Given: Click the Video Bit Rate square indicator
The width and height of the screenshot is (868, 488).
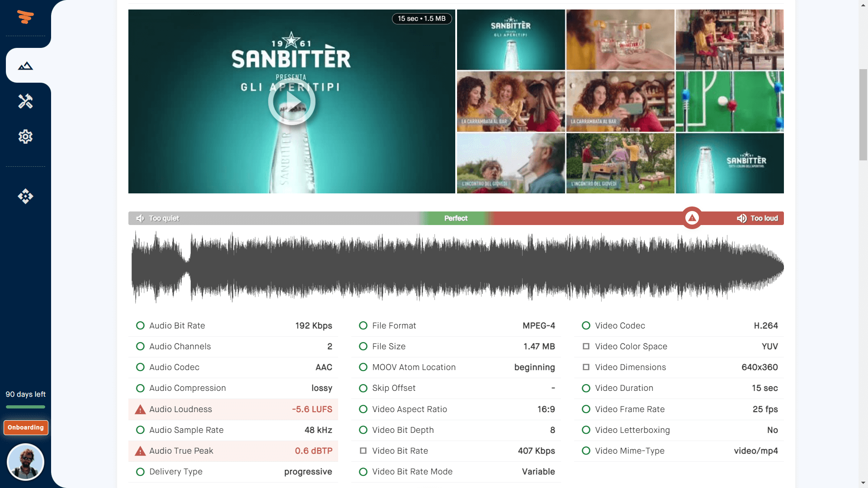Looking at the screenshot, I should [363, 450].
